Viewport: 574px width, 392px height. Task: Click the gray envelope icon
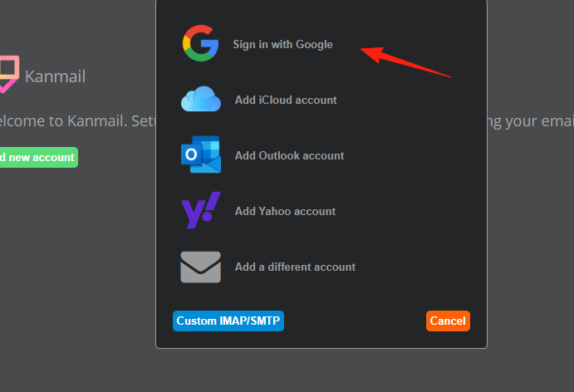pos(200,267)
